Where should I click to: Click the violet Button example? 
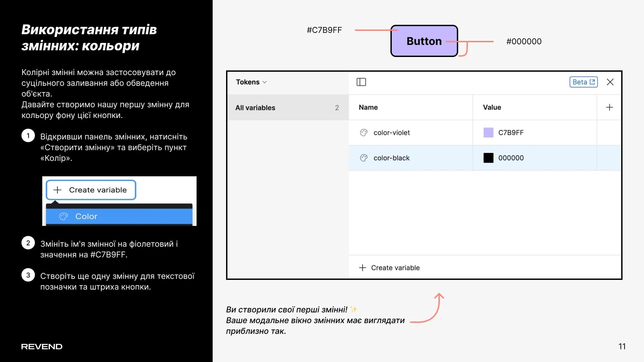tap(424, 41)
